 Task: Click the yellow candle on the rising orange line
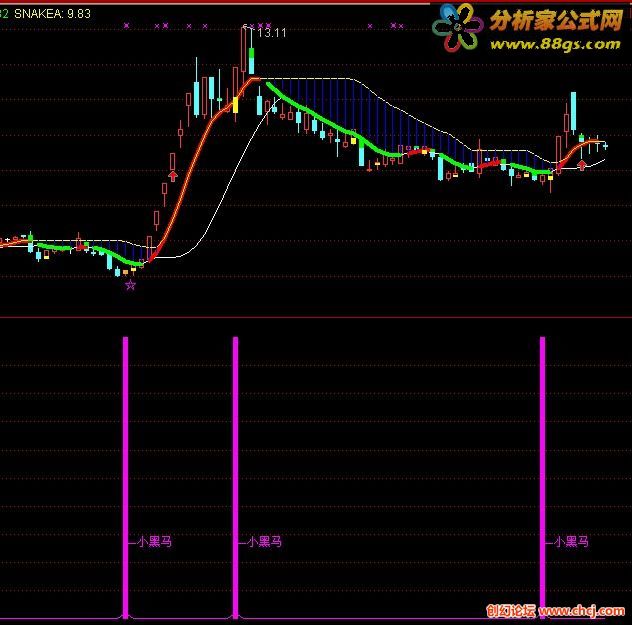click(236, 105)
